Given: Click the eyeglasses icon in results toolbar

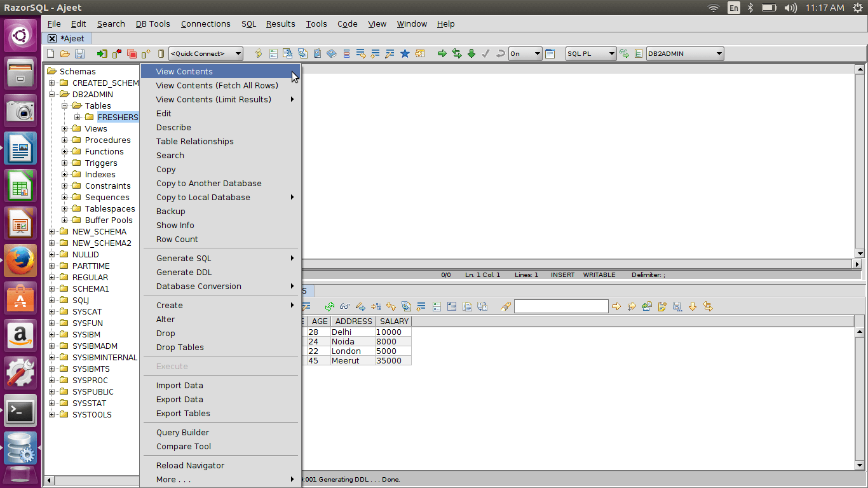Looking at the screenshot, I should pos(345,306).
